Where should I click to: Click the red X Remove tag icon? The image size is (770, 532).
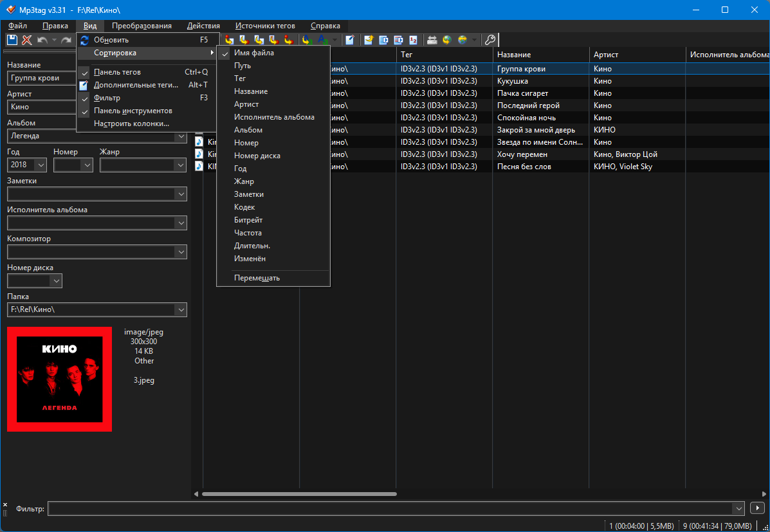27,41
